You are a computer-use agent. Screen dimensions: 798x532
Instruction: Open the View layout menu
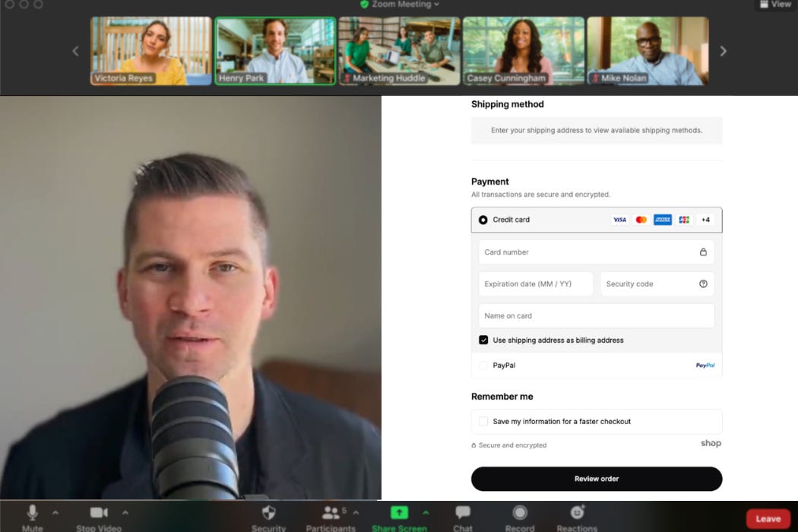pyautogui.click(x=775, y=5)
